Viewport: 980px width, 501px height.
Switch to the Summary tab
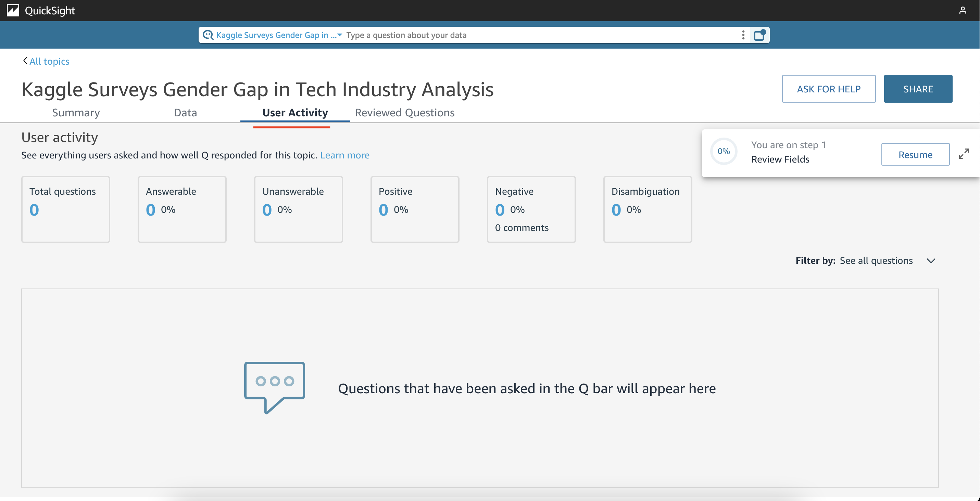76,113
